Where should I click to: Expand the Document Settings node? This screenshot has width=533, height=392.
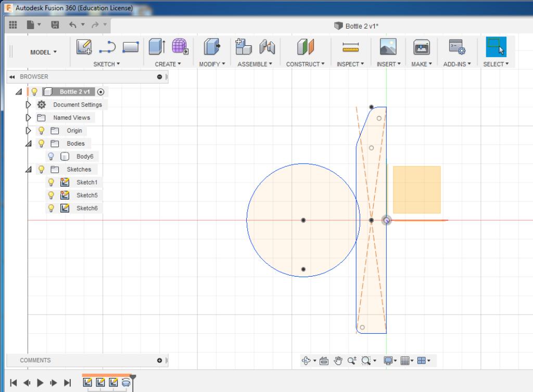pyautogui.click(x=29, y=104)
